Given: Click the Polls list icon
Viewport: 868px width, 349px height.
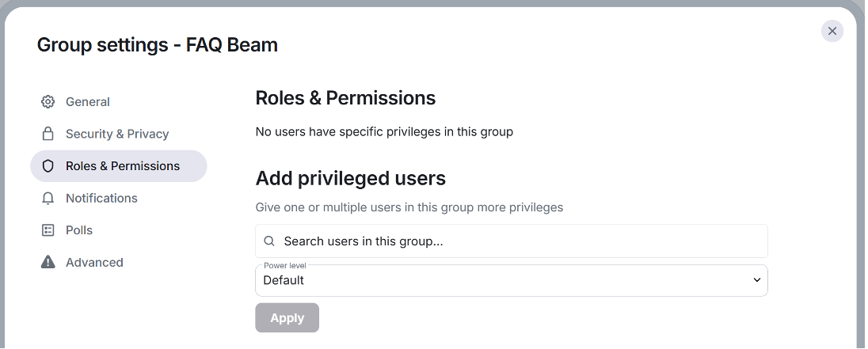Looking at the screenshot, I should point(48,230).
